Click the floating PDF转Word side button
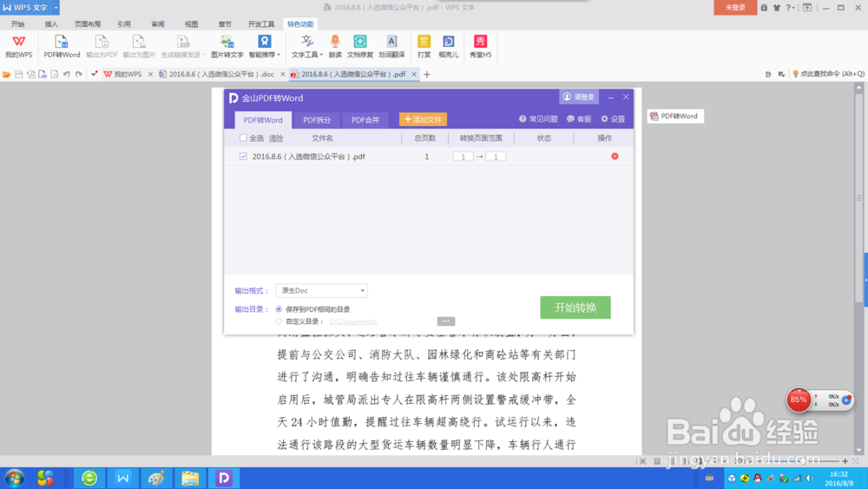 (674, 116)
